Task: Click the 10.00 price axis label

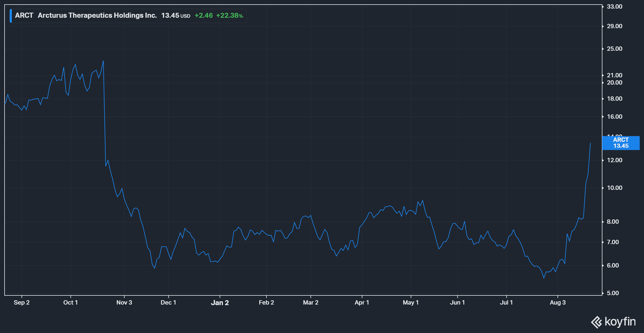Action: [614, 188]
